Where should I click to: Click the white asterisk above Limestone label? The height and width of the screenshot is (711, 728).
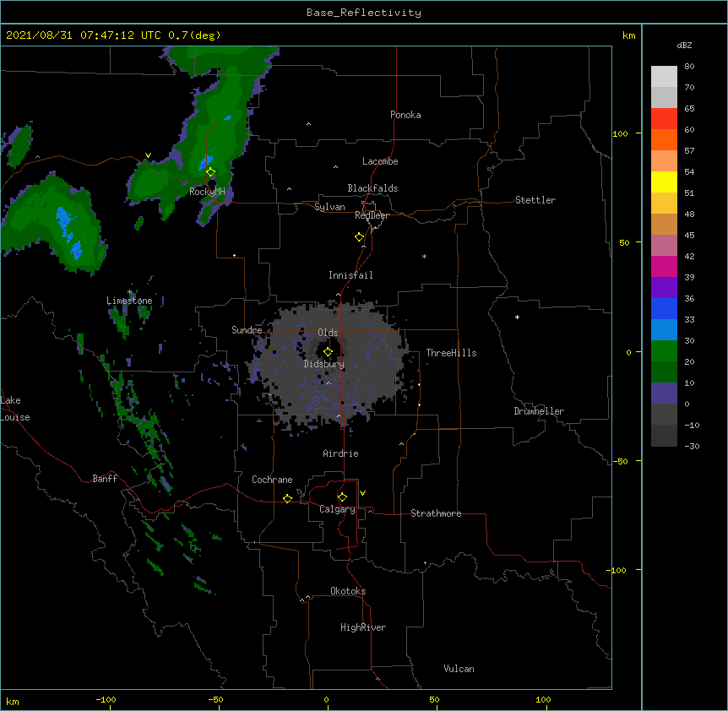(x=130, y=292)
